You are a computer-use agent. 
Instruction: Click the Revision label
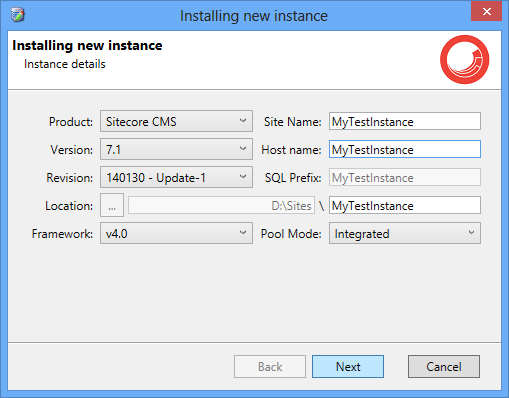70,178
